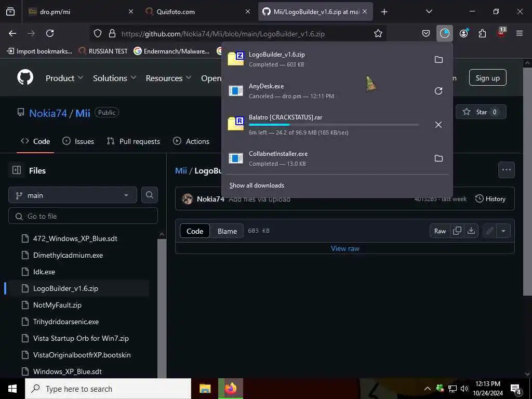The height and width of the screenshot is (399, 532).
Task: Focus the Go to file search field
Action: (x=83, y=216)
